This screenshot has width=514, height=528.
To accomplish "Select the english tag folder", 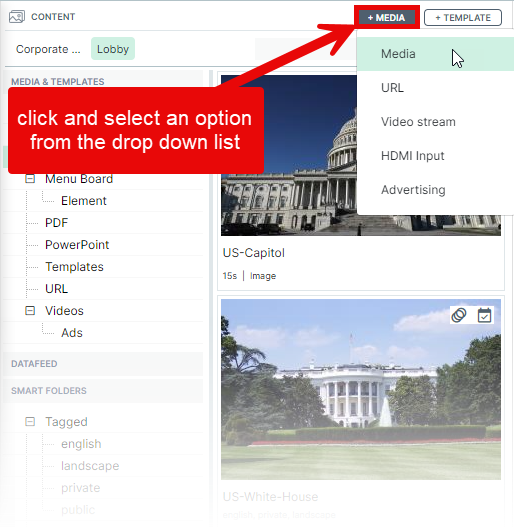I will point(81,444).
